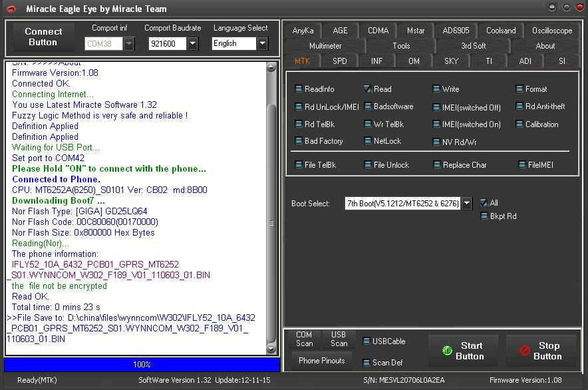
Task: Click the log panel scrollbar thumb
Action: (x=271, y=223)
